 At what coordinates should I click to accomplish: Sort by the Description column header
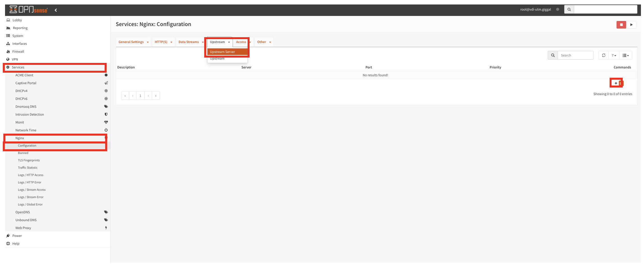(126, 67)
